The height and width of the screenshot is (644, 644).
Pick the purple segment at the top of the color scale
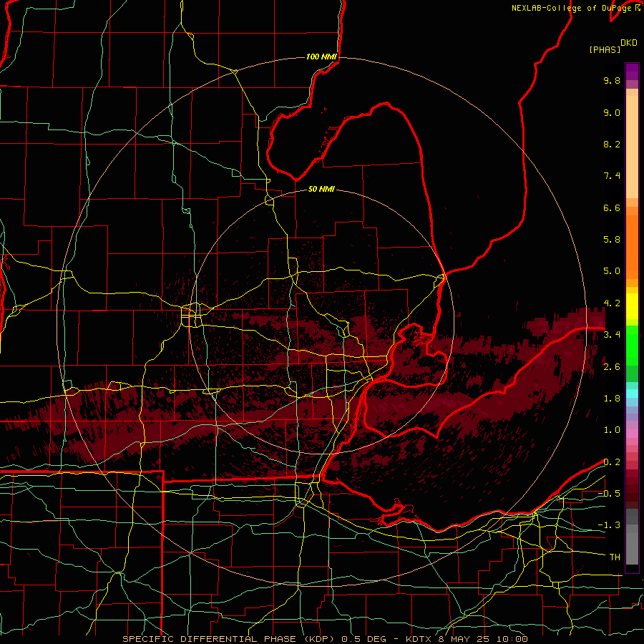(632, 72)
